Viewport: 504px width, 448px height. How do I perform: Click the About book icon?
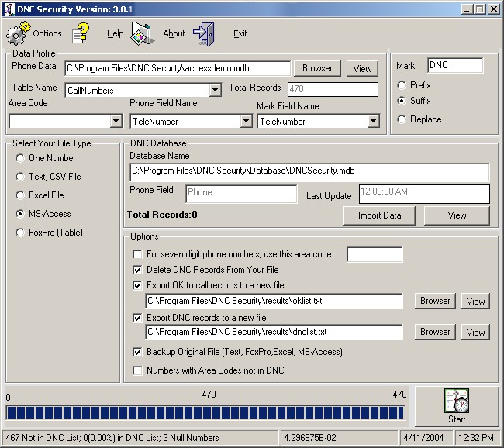(x=142, y=33)
